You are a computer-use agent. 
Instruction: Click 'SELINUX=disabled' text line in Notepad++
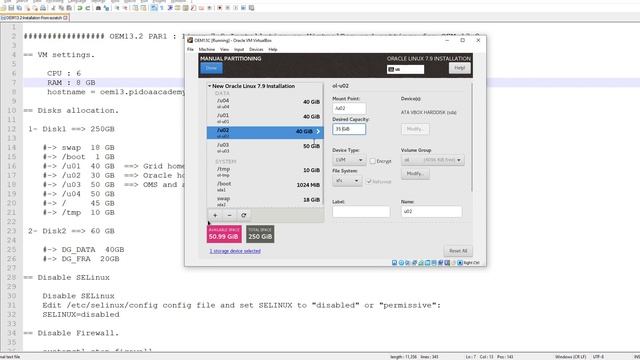pyautogui.click(x=81, y=315)
